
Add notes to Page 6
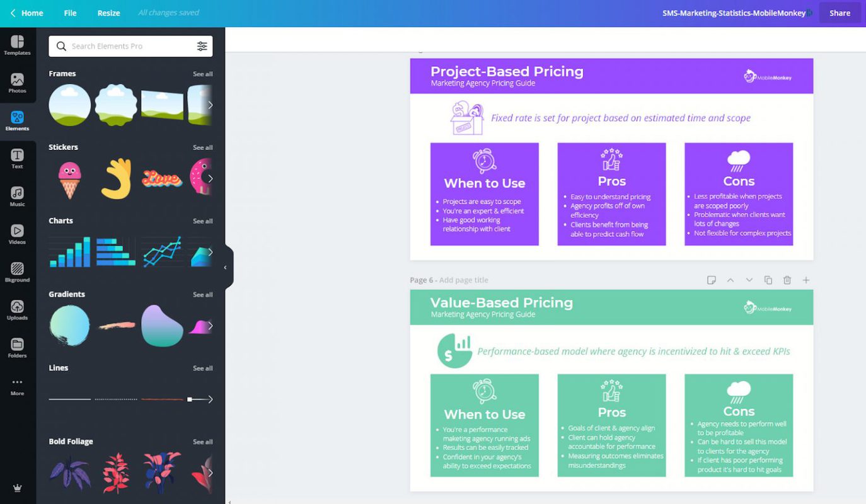712,280
